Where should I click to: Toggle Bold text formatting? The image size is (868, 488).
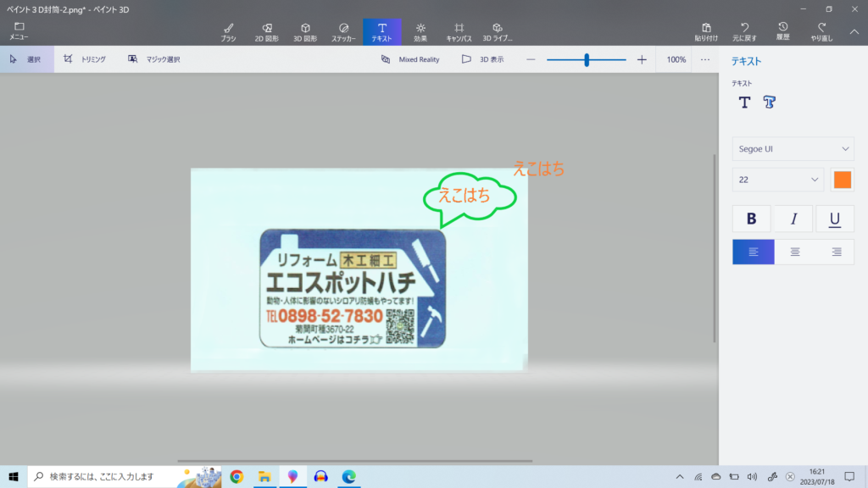(x=751, y=219)
